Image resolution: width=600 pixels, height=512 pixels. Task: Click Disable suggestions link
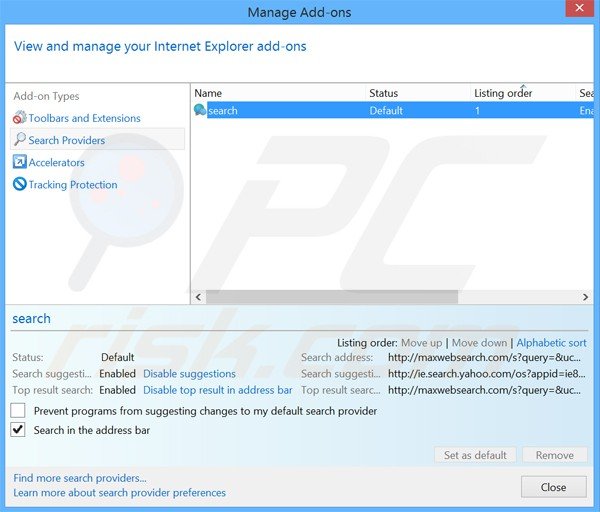(189, 373)
